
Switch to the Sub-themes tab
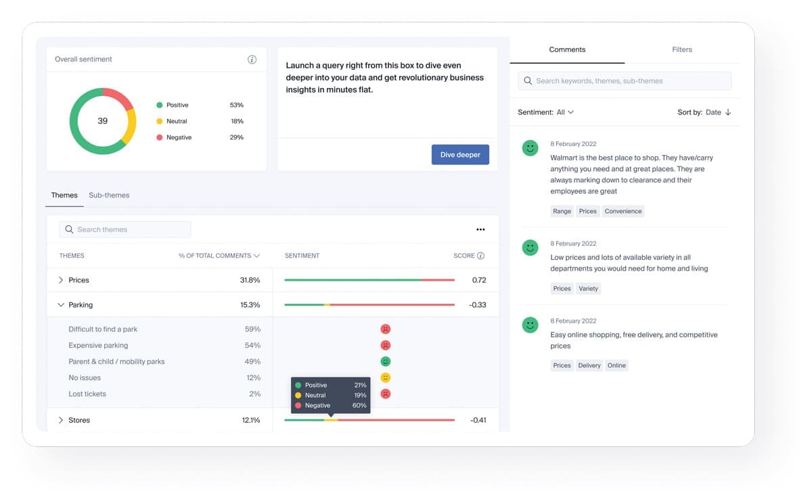(x=109, y=196)
